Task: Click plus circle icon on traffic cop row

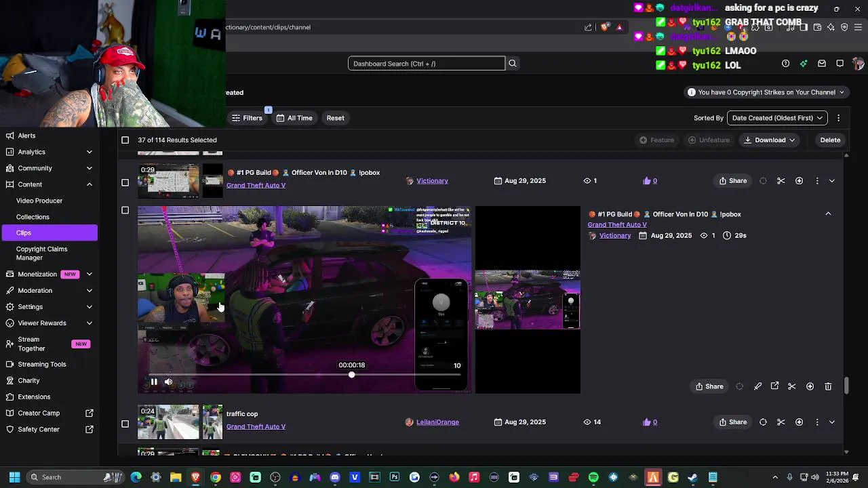Action: tap(799, 422)
